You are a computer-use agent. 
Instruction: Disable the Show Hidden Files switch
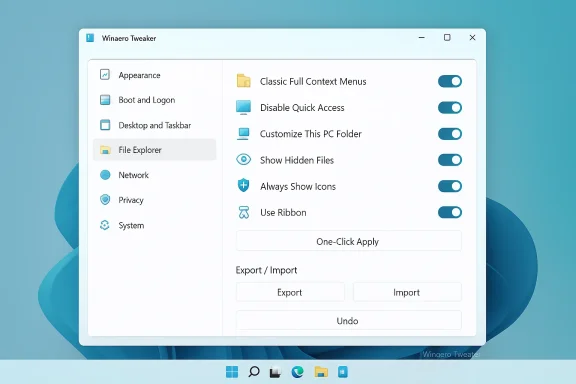(450, 160)
